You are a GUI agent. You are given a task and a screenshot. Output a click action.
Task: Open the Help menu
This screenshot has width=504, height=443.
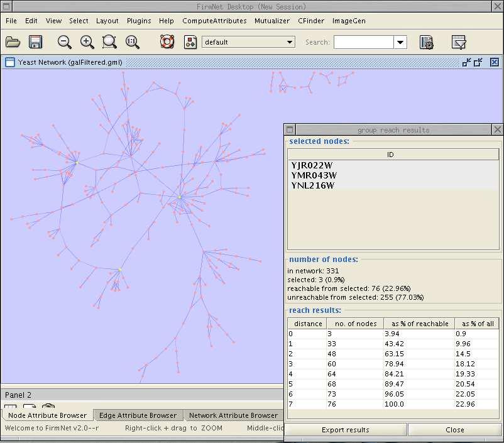(x=167, y=21)
